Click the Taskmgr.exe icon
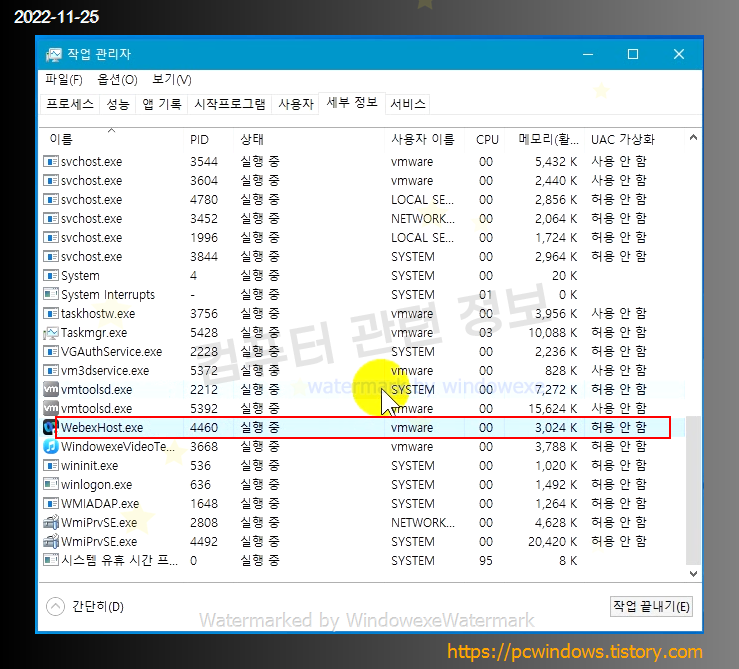 coord(50,332)
